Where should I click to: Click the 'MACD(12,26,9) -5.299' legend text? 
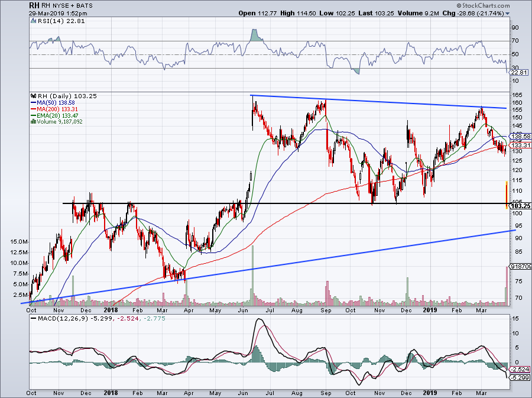pyautogui.click(x=74, y=319)
